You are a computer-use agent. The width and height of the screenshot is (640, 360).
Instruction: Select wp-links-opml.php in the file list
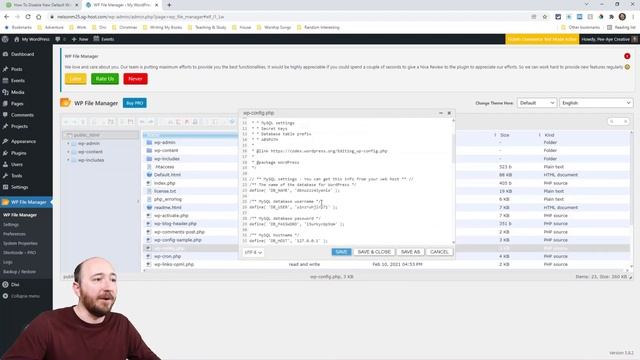pos(174,264)
